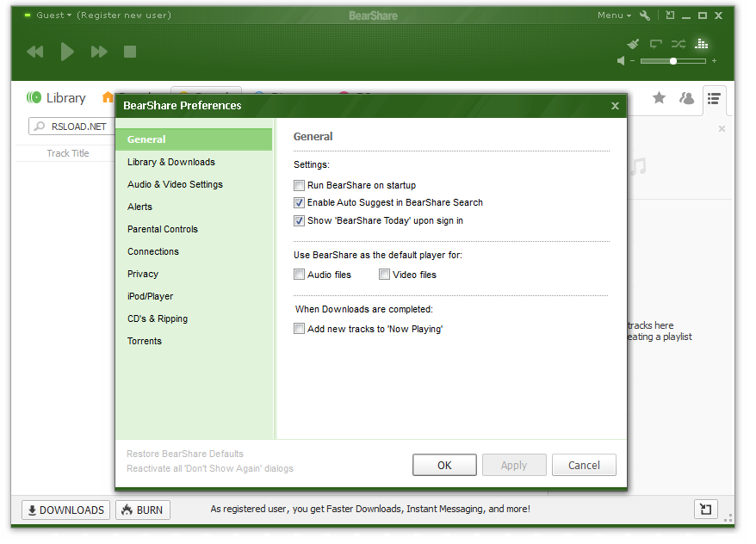Uncheck Enable Auto Suggest in BearShare Search
Image resolution: width=756 pixels, height=544 pixels.
[x=299, y=202]
